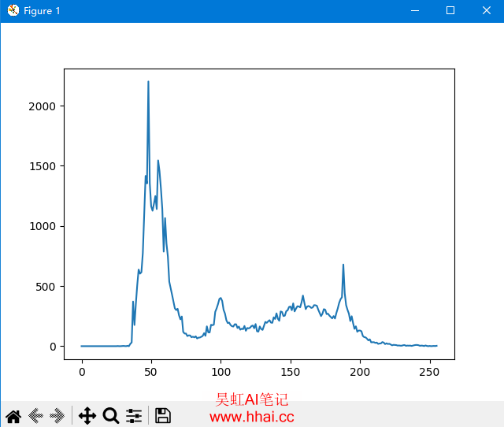This screenshot has width=504, height=427.
Task: Click the 500 label on the y-axis
Action: pyautogui.click(x=46, y=287)
